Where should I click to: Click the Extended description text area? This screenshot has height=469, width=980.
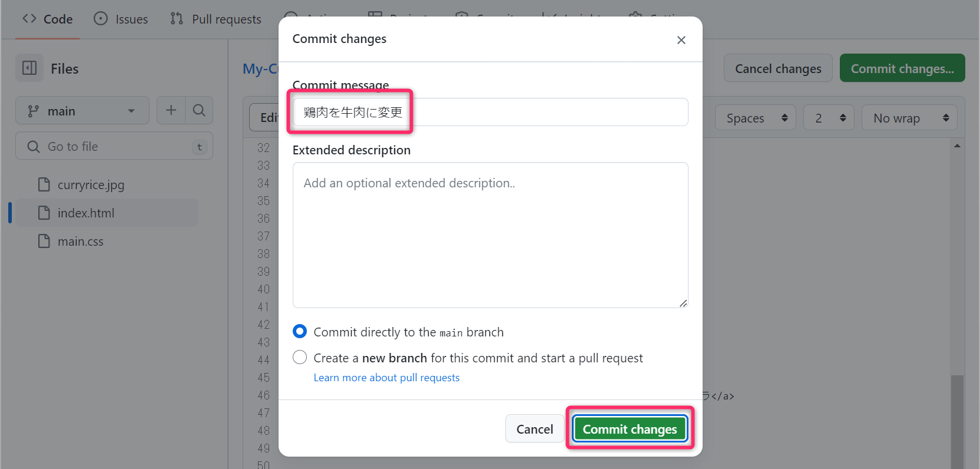pos(490,235)
